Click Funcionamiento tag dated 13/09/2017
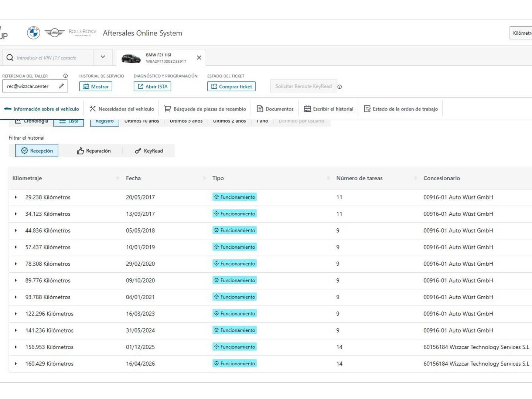532x399 pixels. coord(235,214)
